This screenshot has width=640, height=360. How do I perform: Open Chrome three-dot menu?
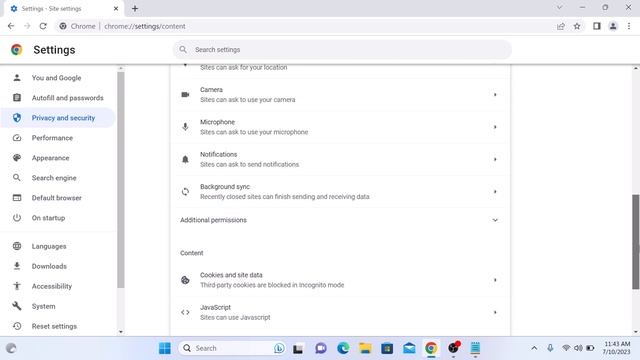(629, 26)
